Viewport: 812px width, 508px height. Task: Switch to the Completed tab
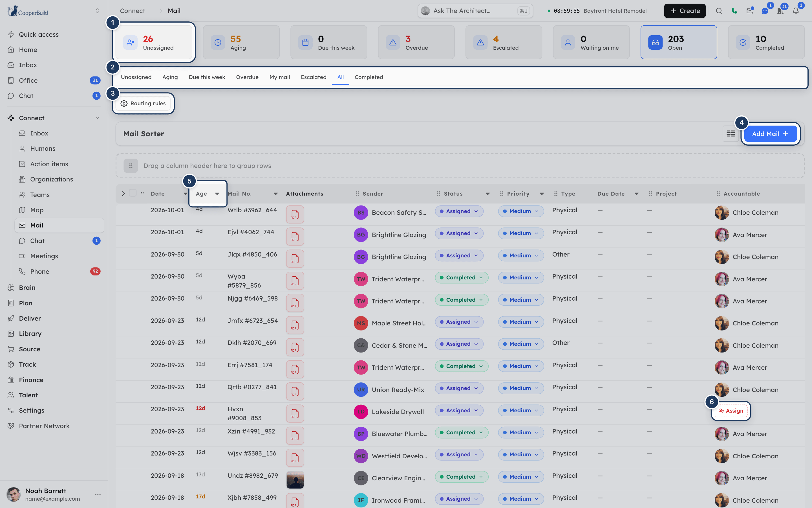click(x=369, y=77)
